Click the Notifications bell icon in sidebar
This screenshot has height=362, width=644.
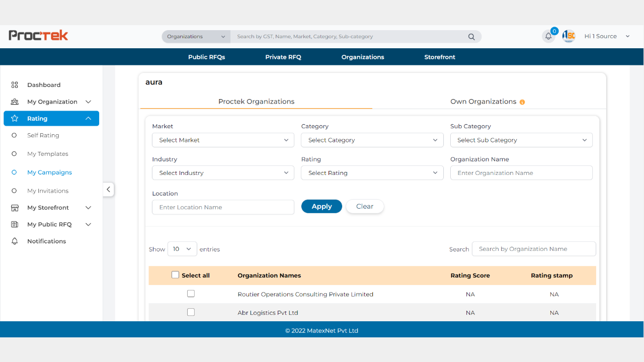(x=15, y=241)
